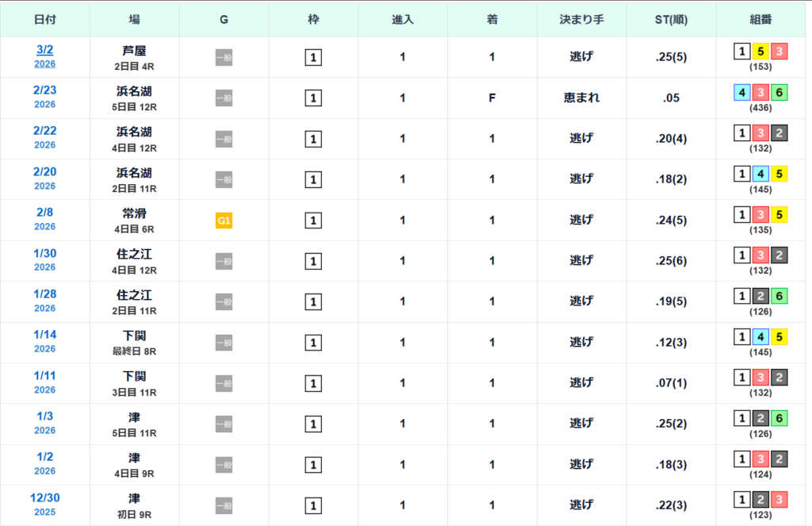Select lane 1 box in 1/11 下関 row
Viewport: 812px width, 526px height.
(313, 384)
